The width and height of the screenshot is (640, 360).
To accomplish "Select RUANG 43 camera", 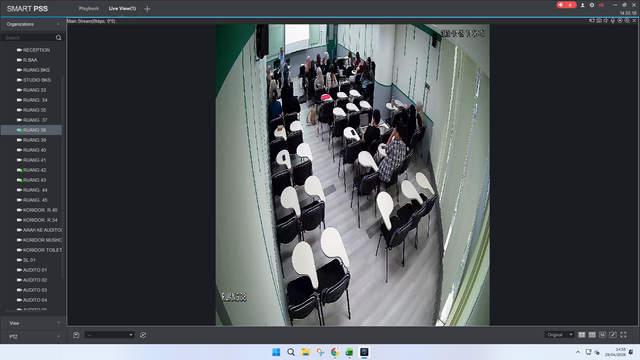I will [x=31, y=180].
